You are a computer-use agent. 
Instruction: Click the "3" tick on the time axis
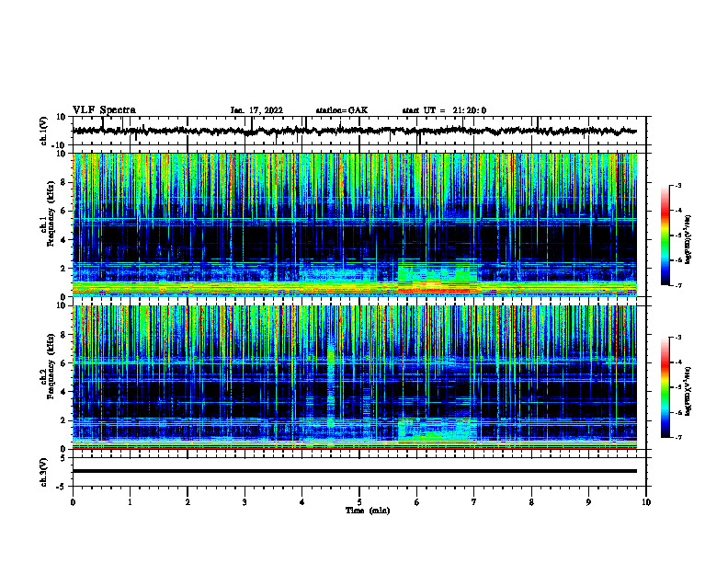[245, 502]
